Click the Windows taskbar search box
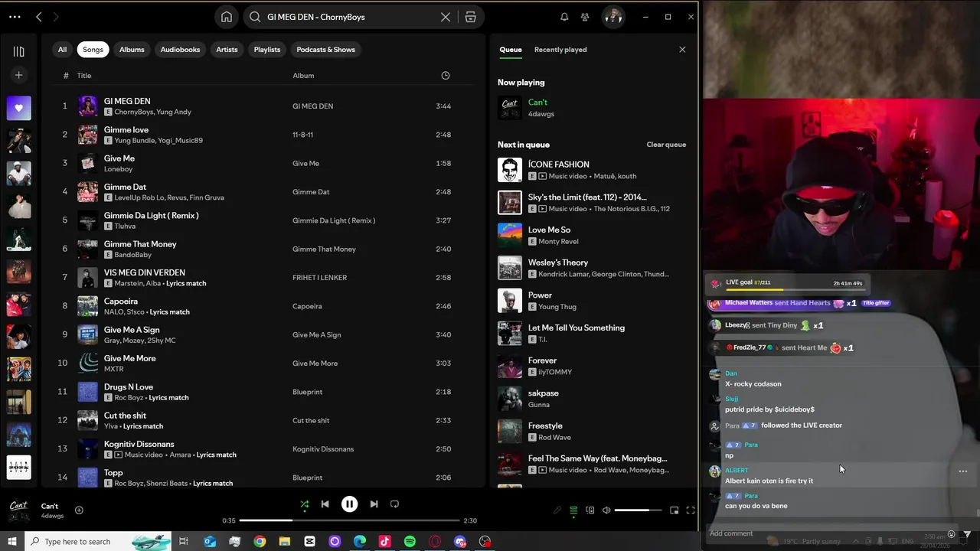Viewport: 980px width, 551px height. coord(98,542)
